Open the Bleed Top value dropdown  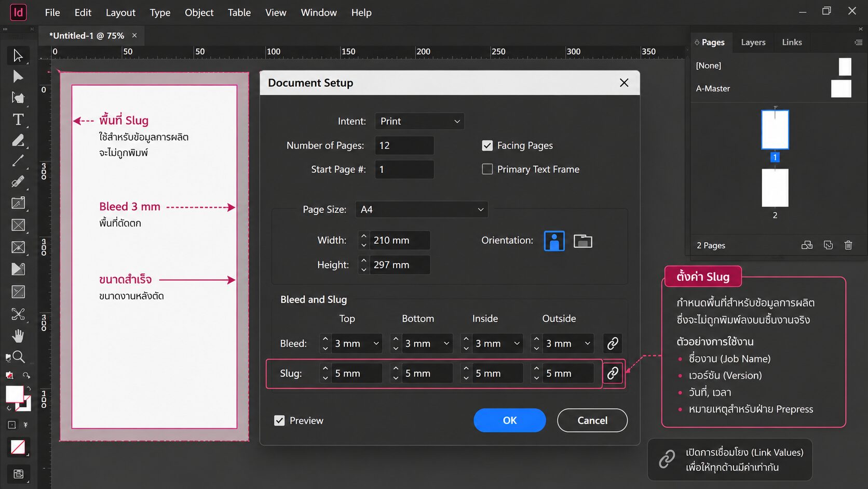click(376, 343)
